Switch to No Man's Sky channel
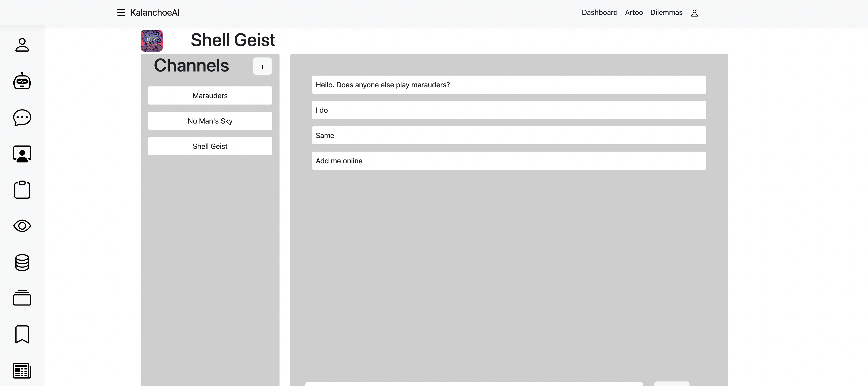 (x=210, y=121)
